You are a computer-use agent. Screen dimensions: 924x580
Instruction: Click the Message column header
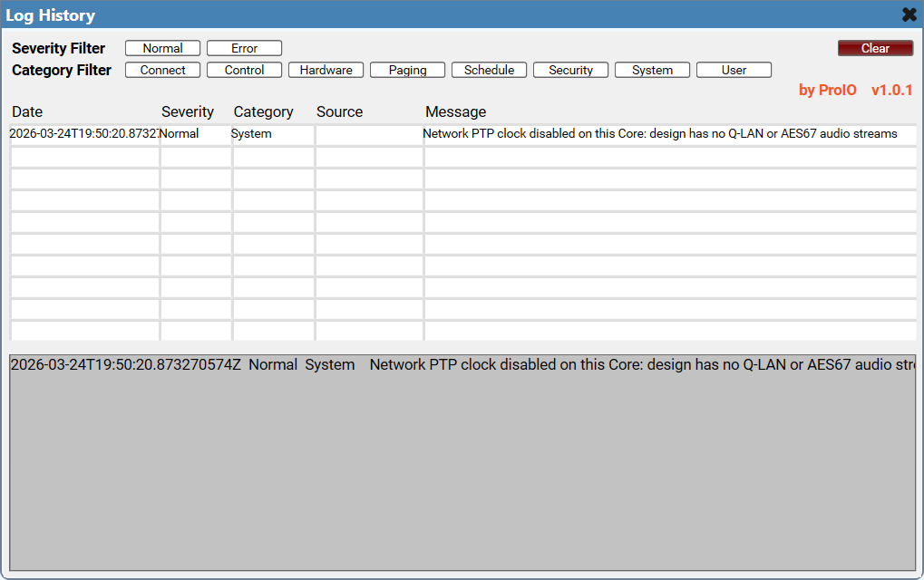tap(455, 111)
